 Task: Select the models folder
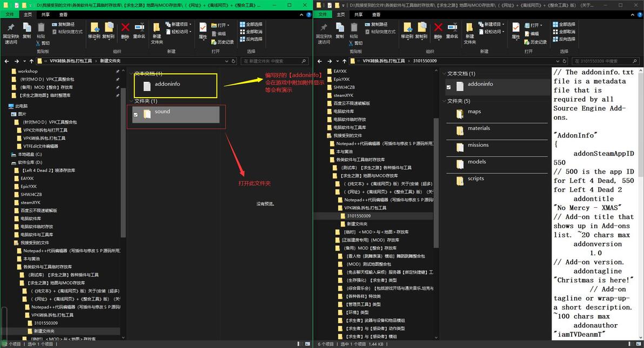coord(497,163)
